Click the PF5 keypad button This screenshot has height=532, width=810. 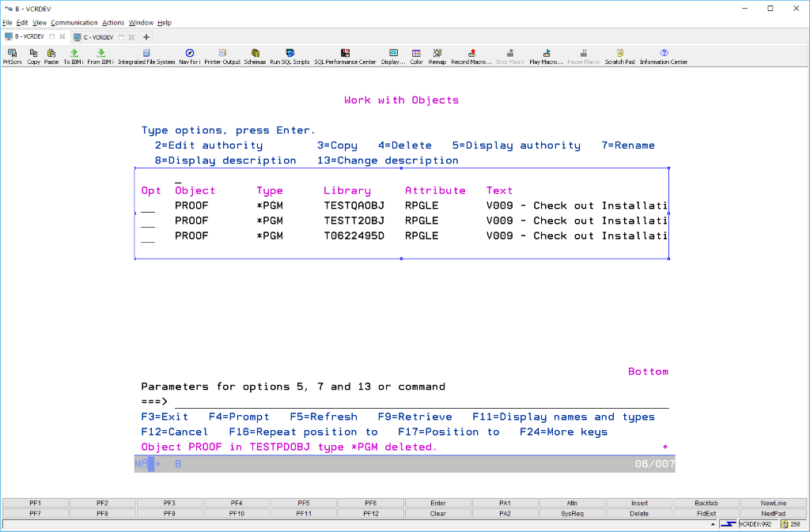[304, 503]
